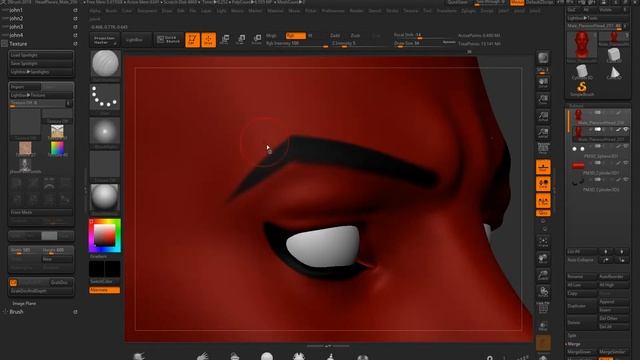Select the Rotate transform tool in top shelf
Screen dimensions: 640x360
click(x=257, y=40)
